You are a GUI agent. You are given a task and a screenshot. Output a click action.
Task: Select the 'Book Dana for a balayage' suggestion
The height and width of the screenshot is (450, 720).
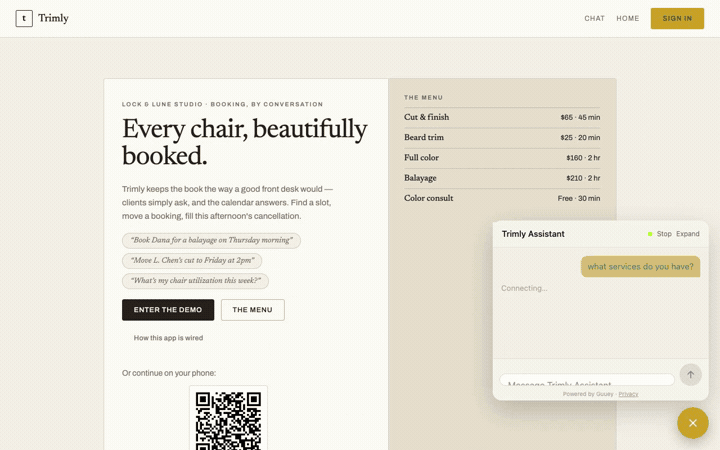211,240
